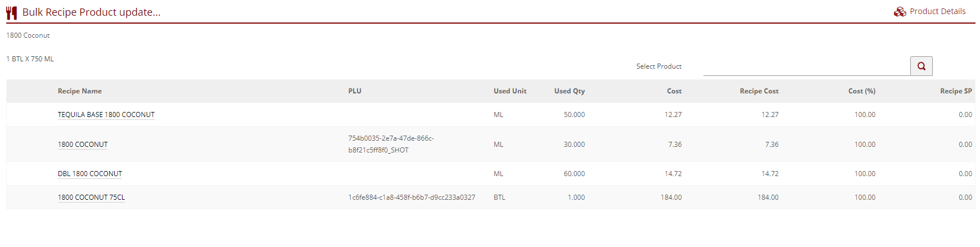The height and width of the screenshot is (247, 980).
Task: Click the Cost (%) column header
Action: [861, 91]
